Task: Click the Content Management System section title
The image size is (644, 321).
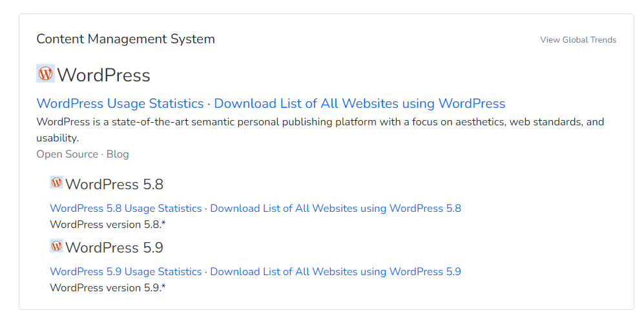Action: coord(125,39)
